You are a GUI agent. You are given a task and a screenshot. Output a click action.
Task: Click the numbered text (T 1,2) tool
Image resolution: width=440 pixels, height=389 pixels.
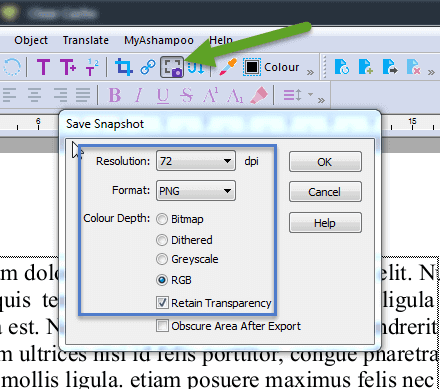coord(92,67)
